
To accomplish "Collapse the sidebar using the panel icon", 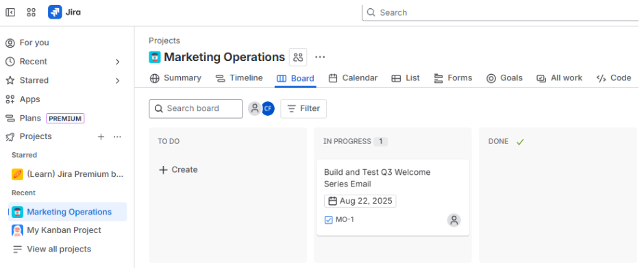I will click(x=10, y=12).
